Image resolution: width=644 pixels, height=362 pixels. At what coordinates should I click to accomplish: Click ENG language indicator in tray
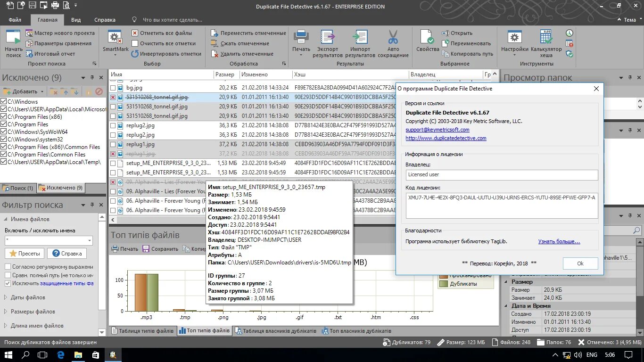point(592,355)
